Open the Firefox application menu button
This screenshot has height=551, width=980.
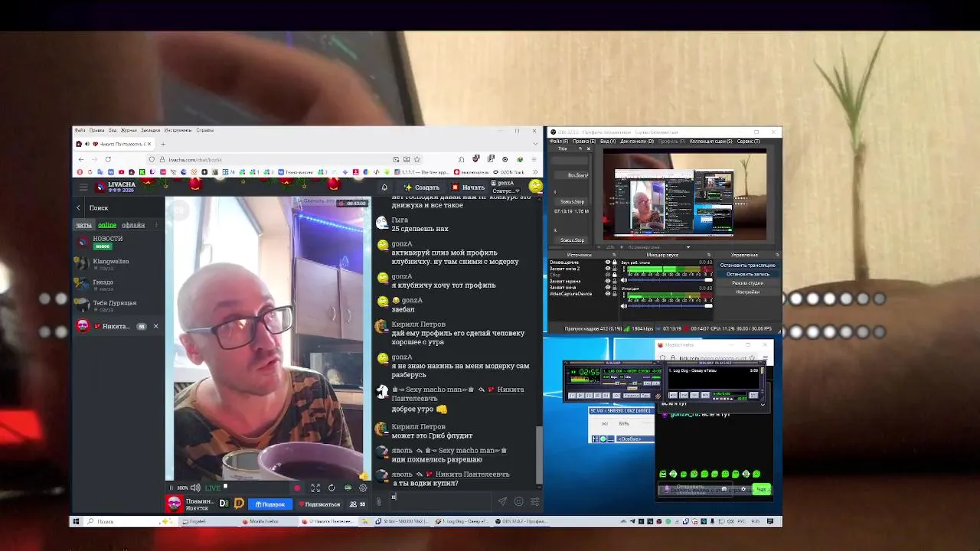534,159
